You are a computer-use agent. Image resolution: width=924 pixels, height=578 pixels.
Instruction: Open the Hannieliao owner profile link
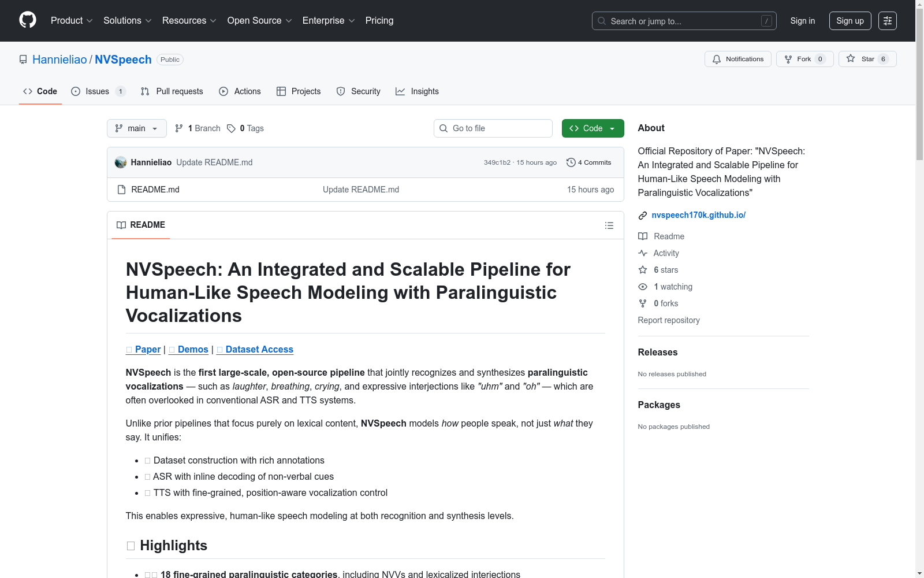pyautogui.click(x=59, y=60)
